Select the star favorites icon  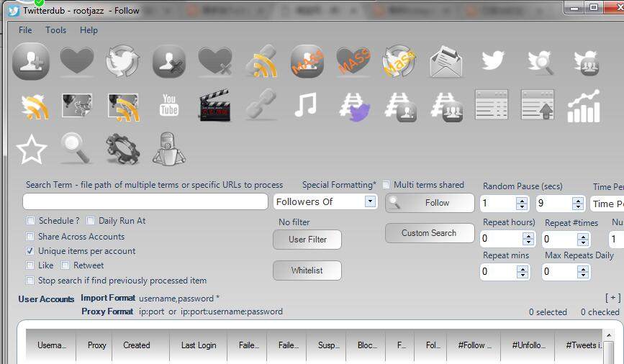coord(32,149)
